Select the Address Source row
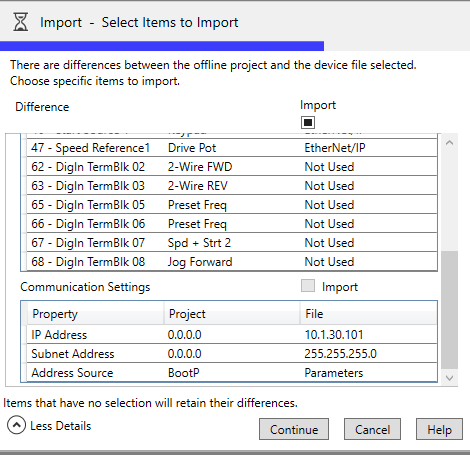Image resolution: width=470 pixels, height=455 pixels. coord(232,373)
